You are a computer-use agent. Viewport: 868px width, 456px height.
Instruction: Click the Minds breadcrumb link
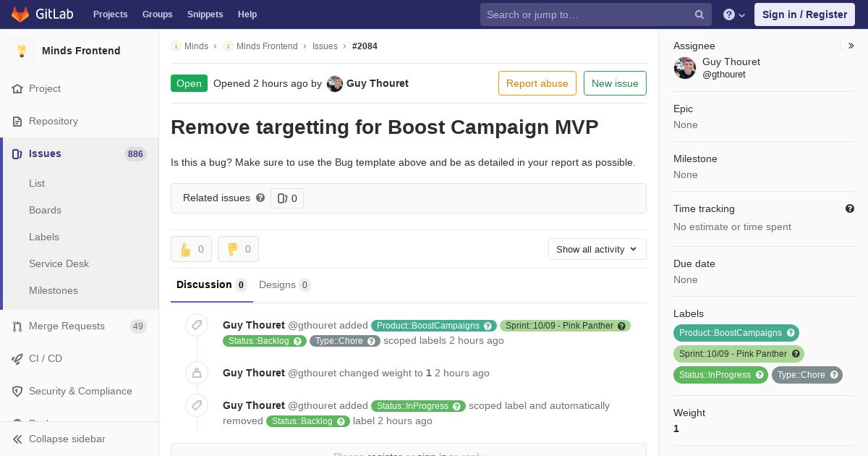[x=196, y=46]
